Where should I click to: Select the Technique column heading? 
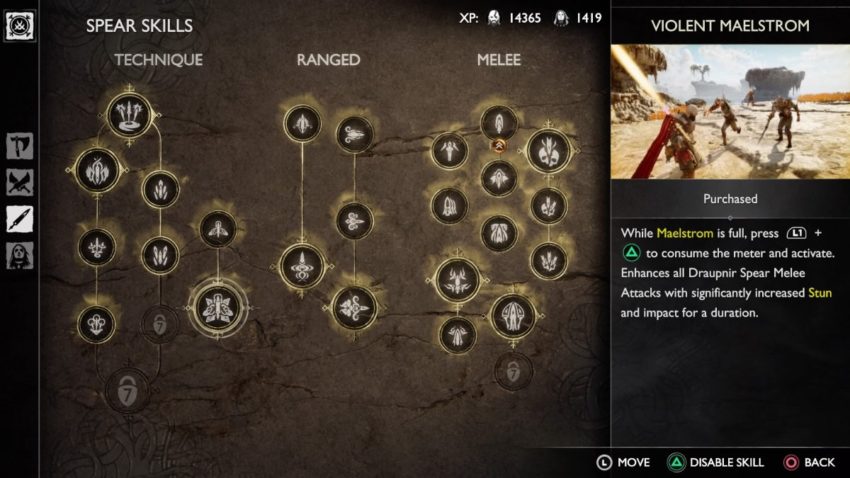point(158,60)
